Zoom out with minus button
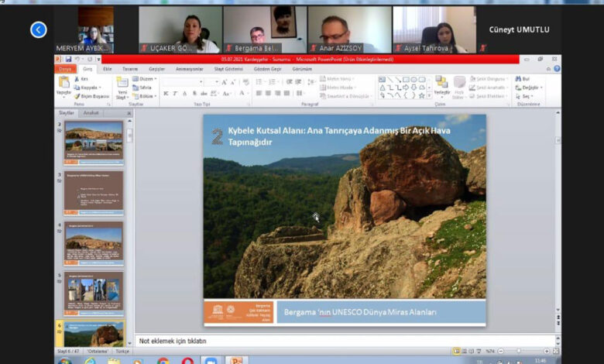This screenshot has height=364, width=604. pos(501,351)
